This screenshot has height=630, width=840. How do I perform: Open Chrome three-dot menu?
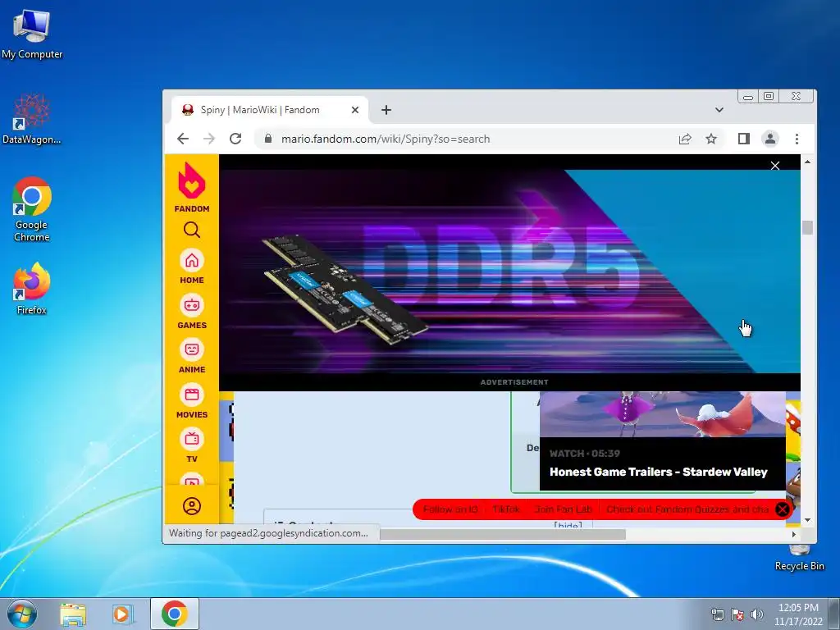797,139
